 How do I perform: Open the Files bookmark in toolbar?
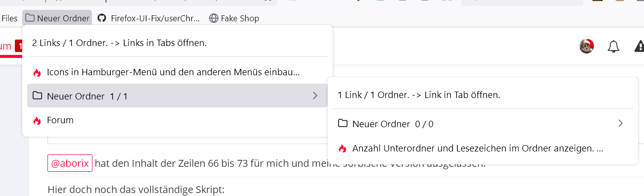[9, 18]
